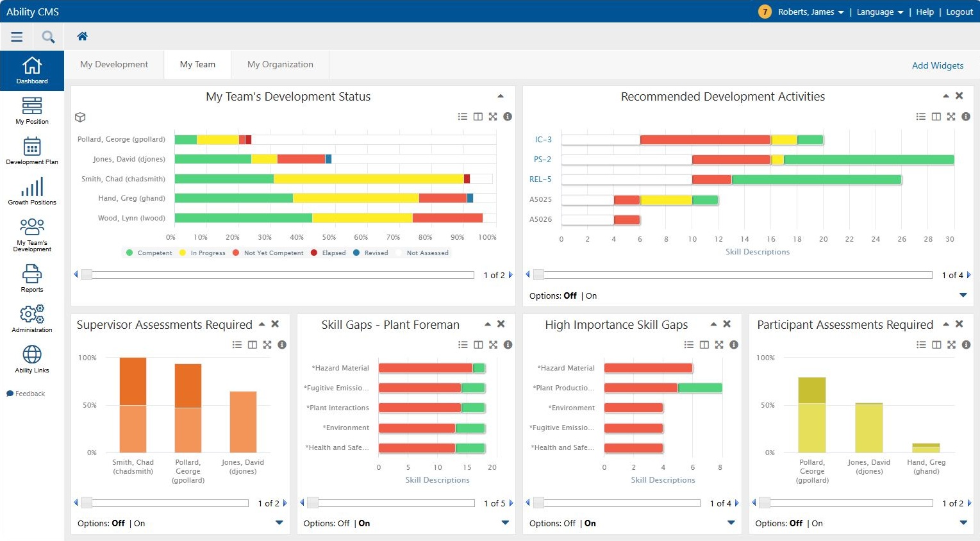This screenshot has width=980, height=541.
Task: Open My Team's Development in sidebar
Action: coord(32,235)
